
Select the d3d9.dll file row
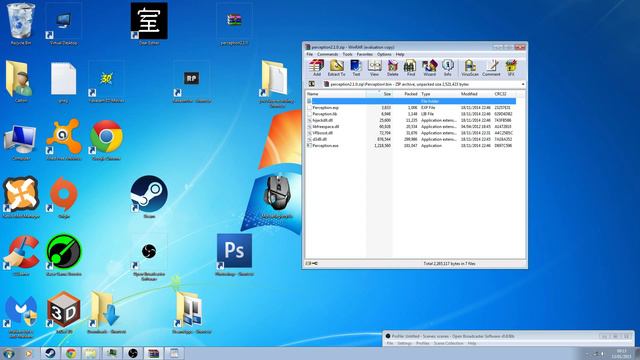click(411, 139)
